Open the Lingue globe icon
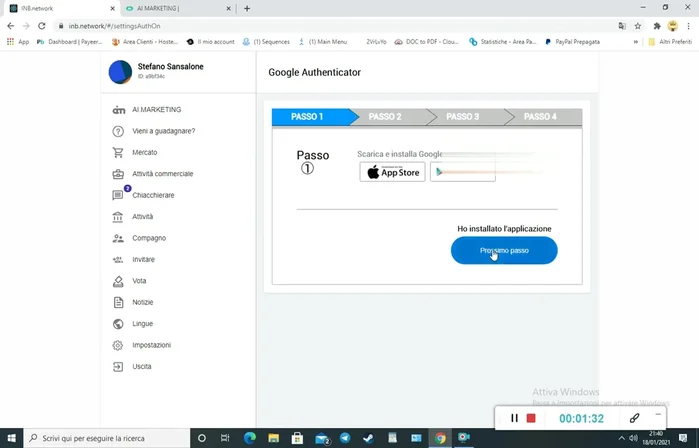The width and height of the screenshot is (699, 448). tap(118, 324)
